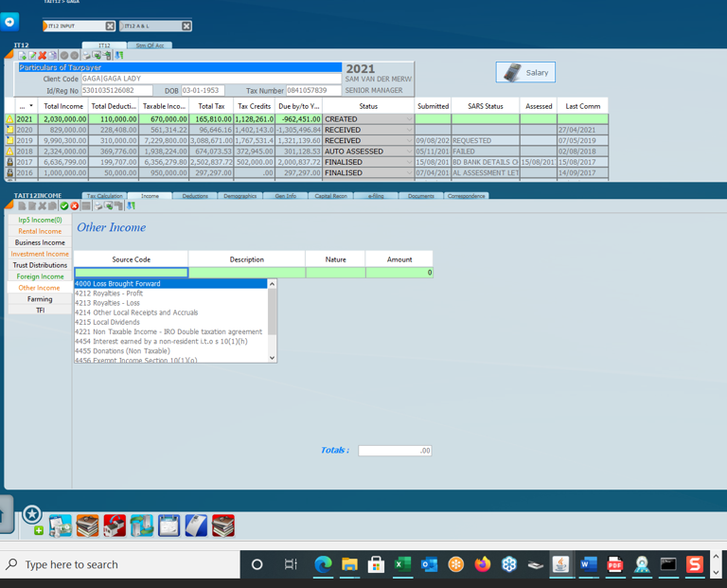Select the 2019 assessment row
727x588 pixels.
[189, 141]
